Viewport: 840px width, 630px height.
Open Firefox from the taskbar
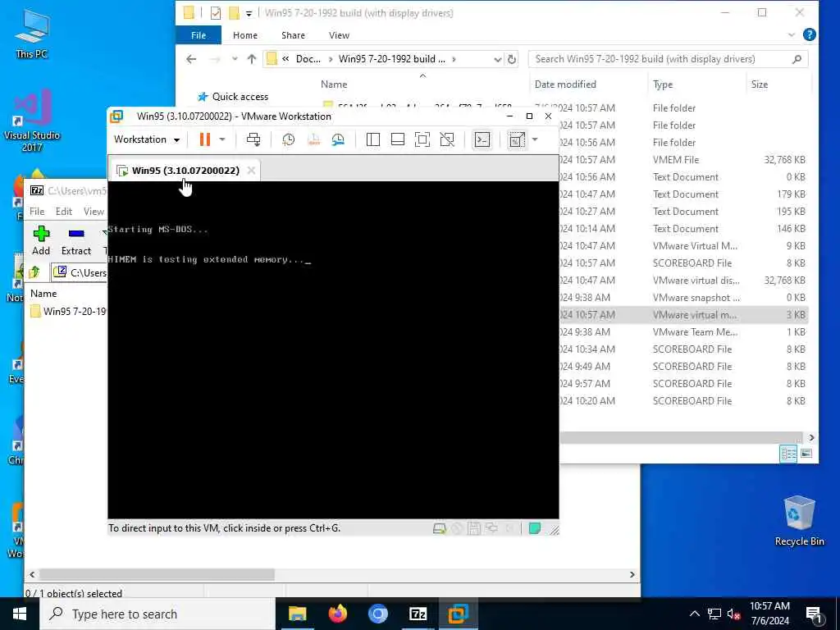[x=337, y=614]
